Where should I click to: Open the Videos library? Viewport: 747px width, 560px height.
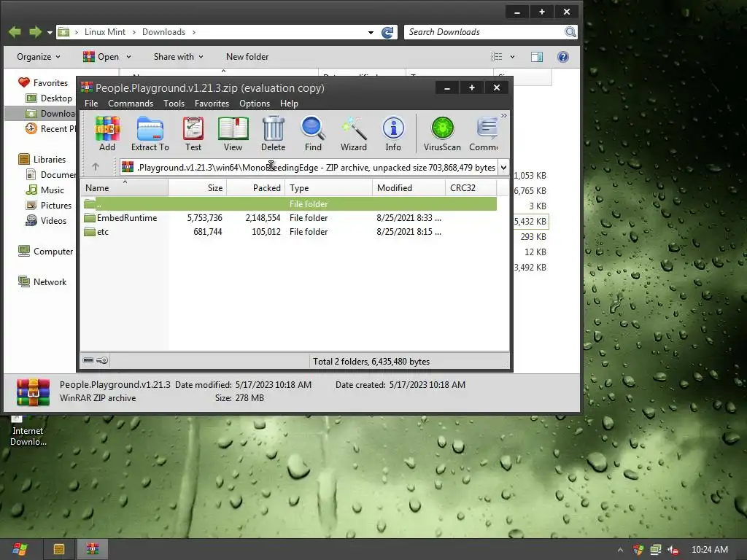(x=46, y=220)
